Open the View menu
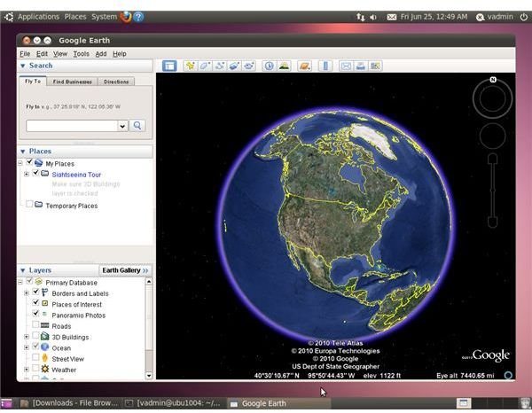The width and height of the screenshot is (532, 413). coord(60,53)
